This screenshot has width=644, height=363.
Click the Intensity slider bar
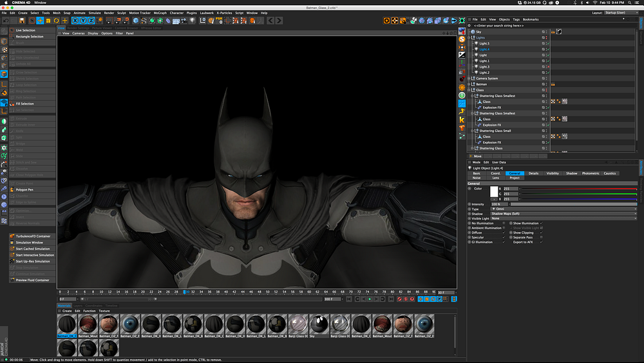pyautogui.click(x=573, y=204)
